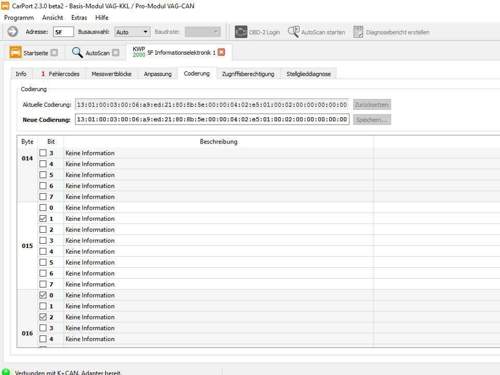Switch to the Fehlercodes tab
Image resolution: width=500 pixels, height=375 pixels.
click(x=60, y=74)
